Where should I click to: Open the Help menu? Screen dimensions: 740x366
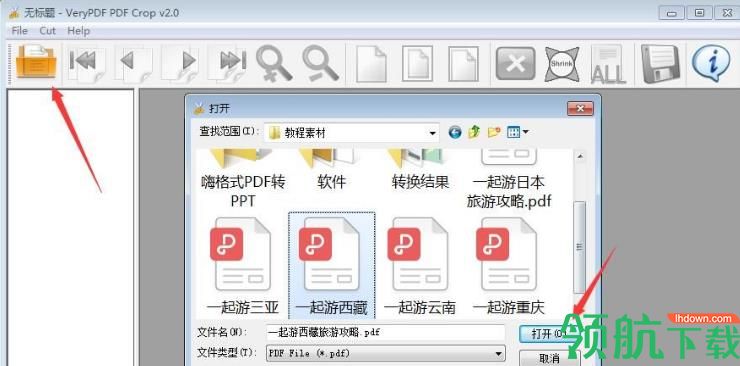(78, 31)
